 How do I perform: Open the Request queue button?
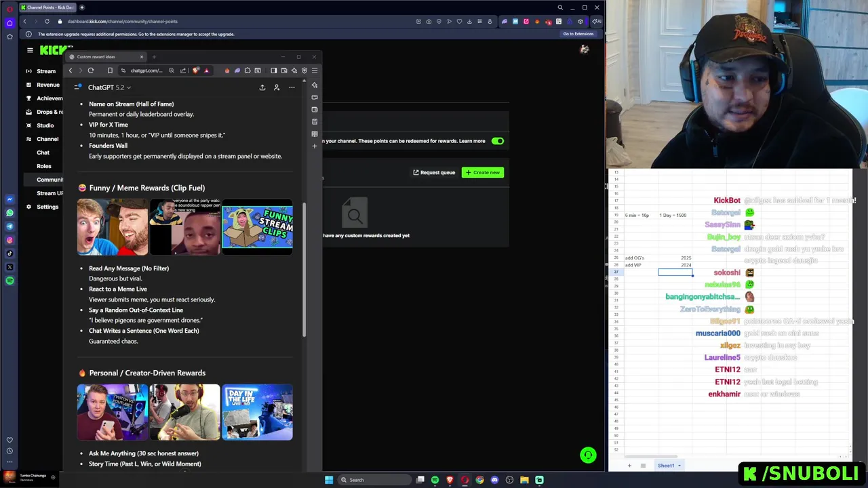[x=434, y=172]
